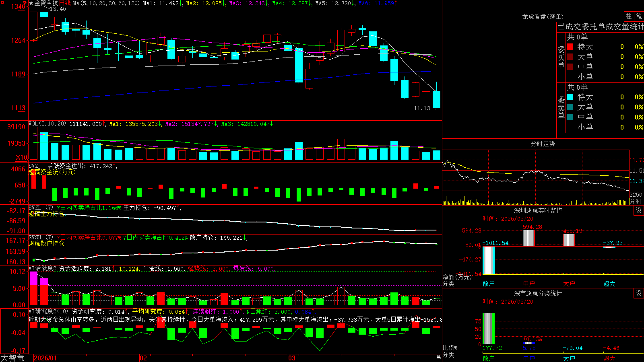The height and width of the screenshot is (362, 644).
Task: Click the lock icon at the timeline end
Action: pyautogui.click(x=439, y=357)
